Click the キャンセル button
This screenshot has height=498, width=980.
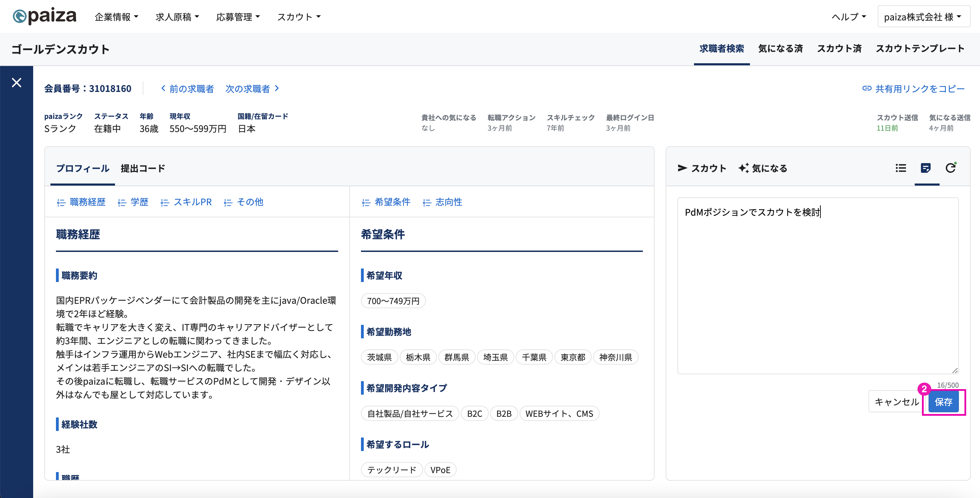click(x=897, y=402)
